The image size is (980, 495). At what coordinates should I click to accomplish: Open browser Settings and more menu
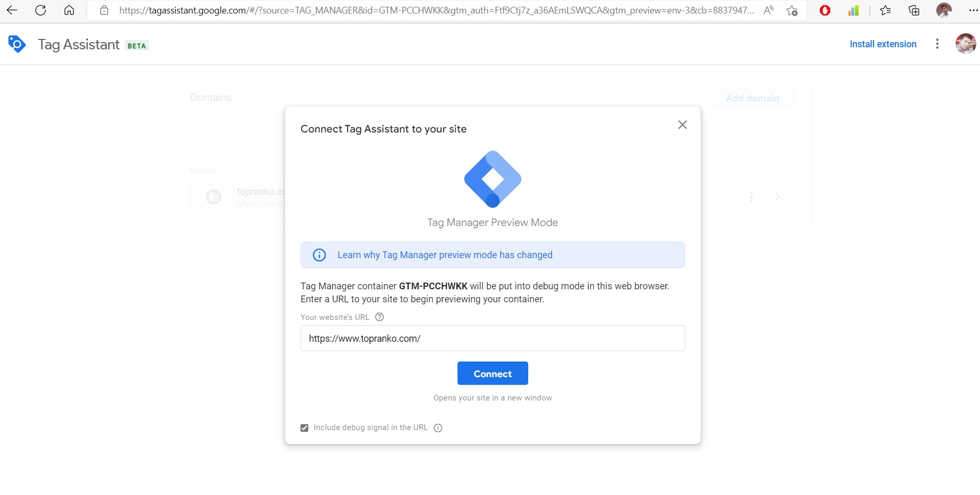click(x=973, y=10)
